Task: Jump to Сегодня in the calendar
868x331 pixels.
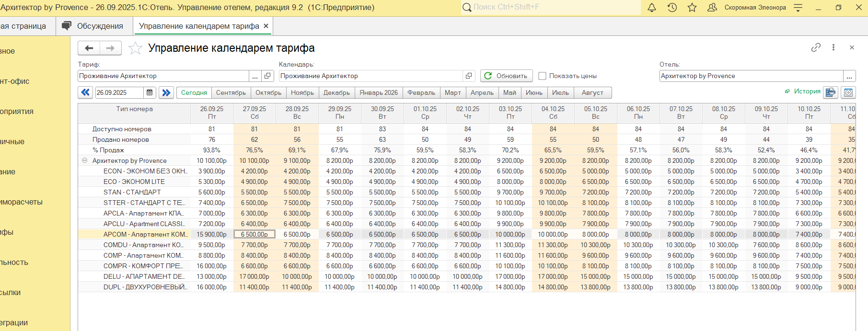Action: point(194,92)
